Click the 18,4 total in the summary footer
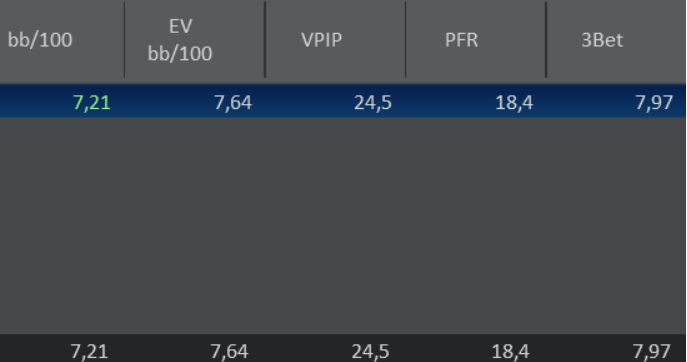The height and width of the screenshot is (362, 687). pyautogui.click(x=510, y=351)
